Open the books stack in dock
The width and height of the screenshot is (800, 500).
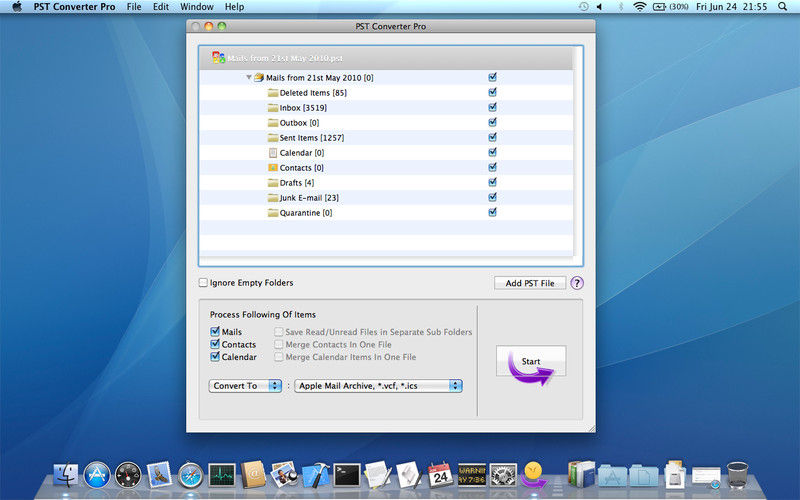pos(582,474)
